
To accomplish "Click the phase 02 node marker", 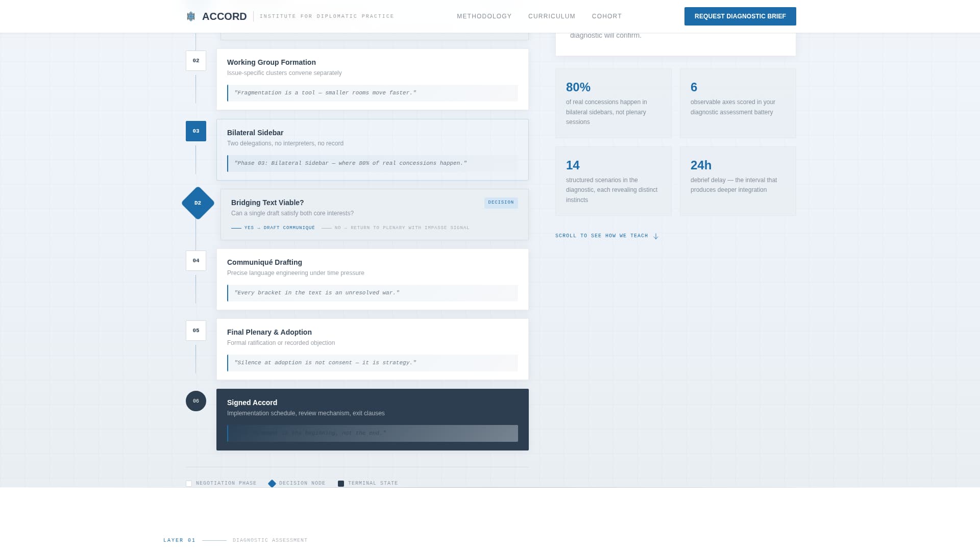I will 195,60.
